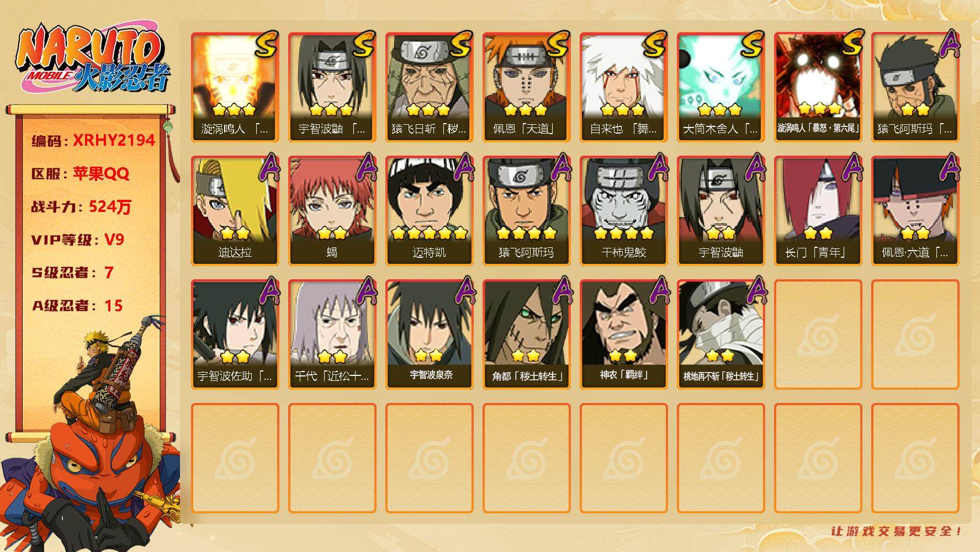Image resolution: width=980 pixels, height=552 pixels.
Task: Select the 千代 gray-haired elder card
Action: tap(332, 335)
